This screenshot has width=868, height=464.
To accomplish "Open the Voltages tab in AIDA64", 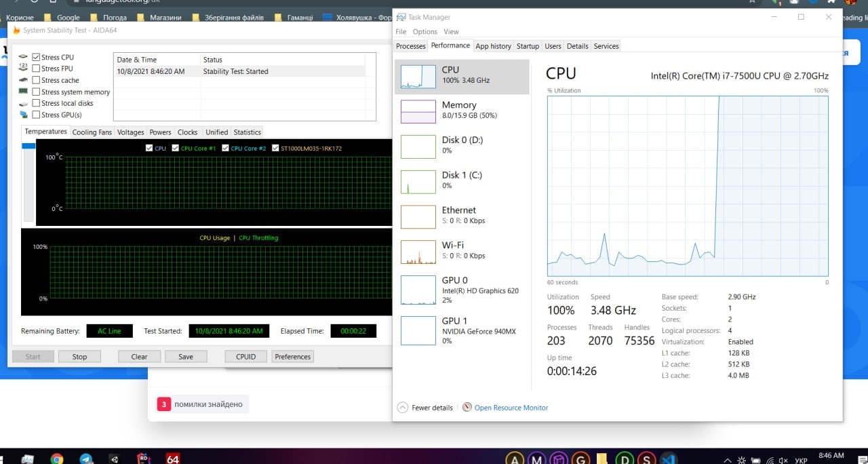I will (x=130, y=132).
